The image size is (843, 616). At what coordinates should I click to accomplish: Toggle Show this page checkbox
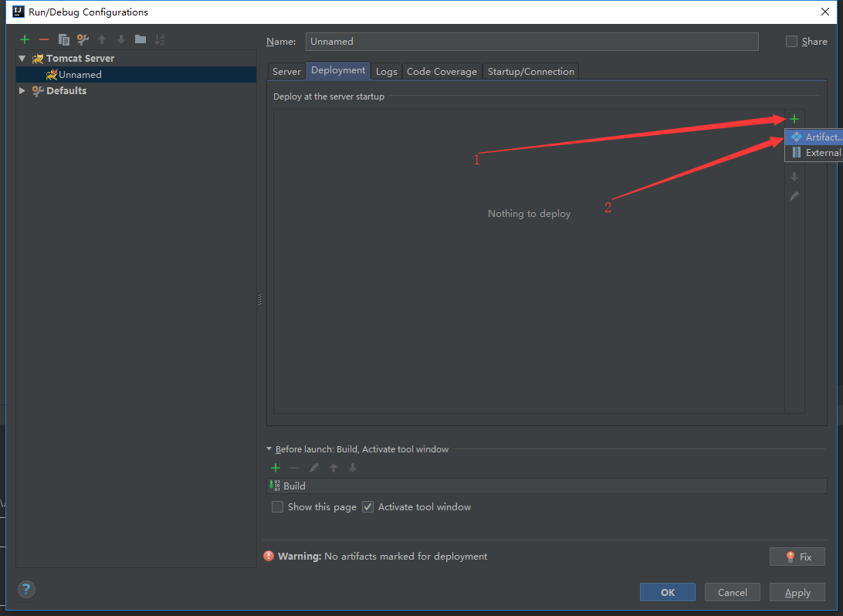[278, 507]
